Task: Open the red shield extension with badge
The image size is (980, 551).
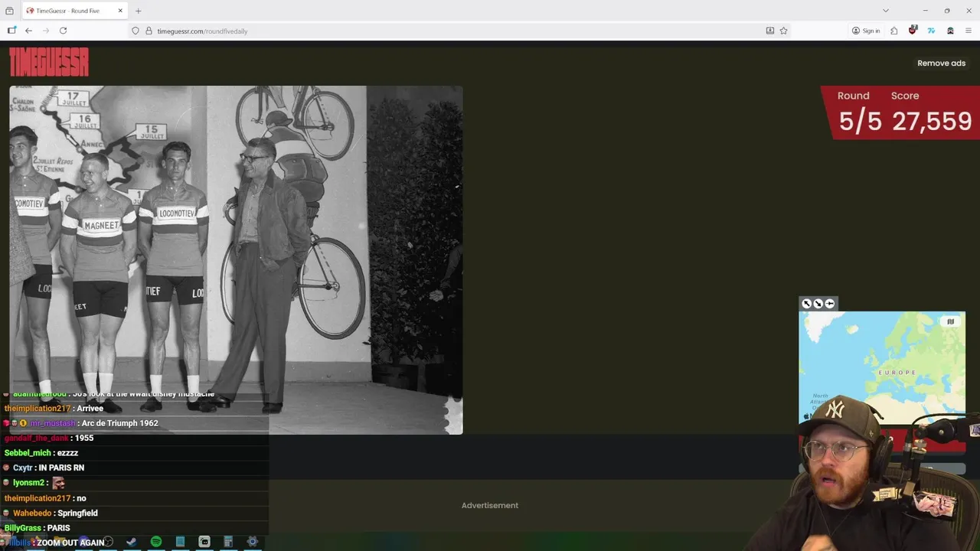Action: click(913, 31)
